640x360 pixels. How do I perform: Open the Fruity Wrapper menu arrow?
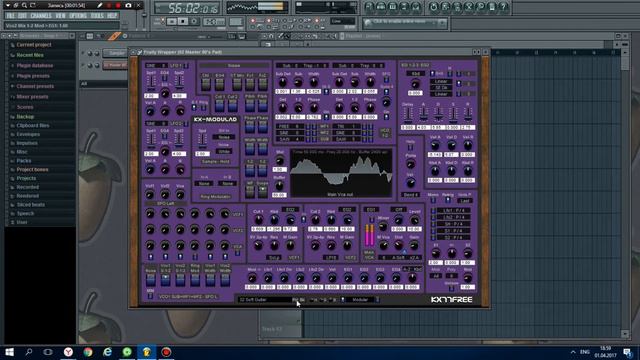(x=134, y=52)
